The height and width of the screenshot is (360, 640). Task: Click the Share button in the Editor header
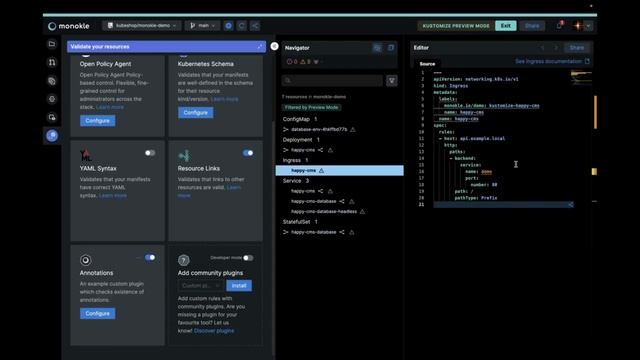(x=576, y=48)
